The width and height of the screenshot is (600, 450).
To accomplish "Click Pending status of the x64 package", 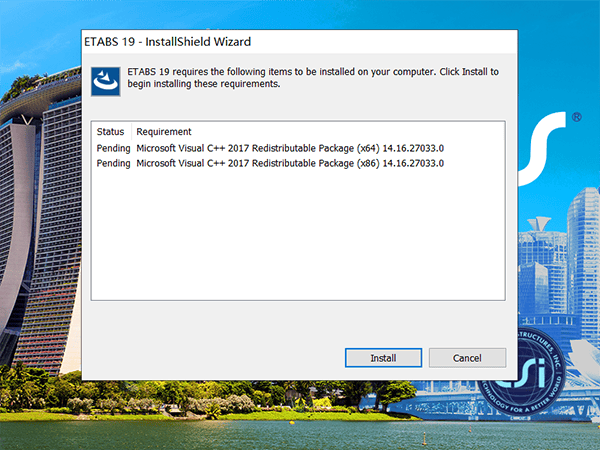I will [x=112, y=148].
